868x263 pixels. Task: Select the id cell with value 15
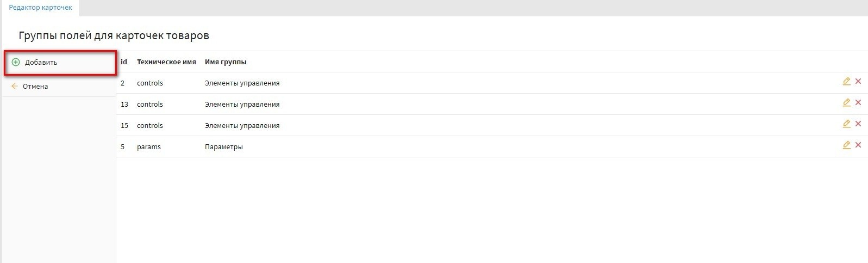(x=124, y=126)
